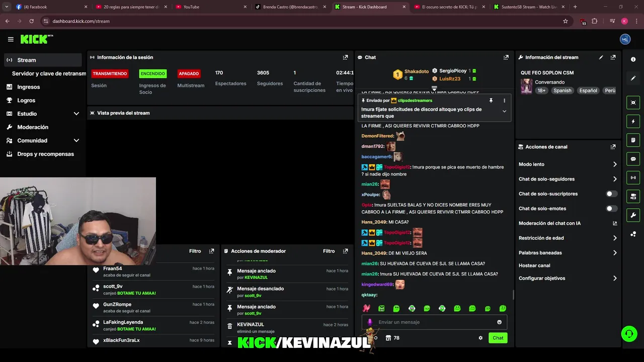Click the chat bubble icon in right rail
This screenshot has height=362, width=644.
click(x=633, y=159)
